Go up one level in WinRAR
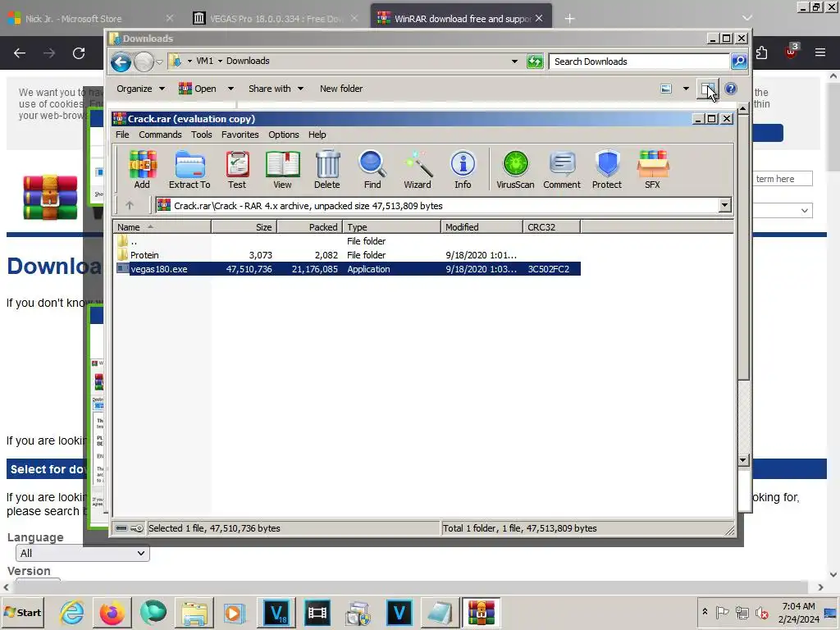 click(130, 205)
